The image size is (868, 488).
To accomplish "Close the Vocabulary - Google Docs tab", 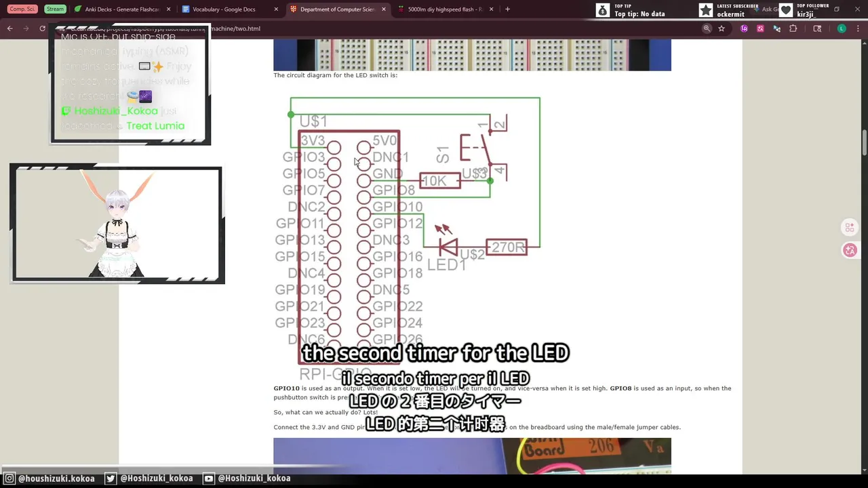I will [x=276, y=9].
